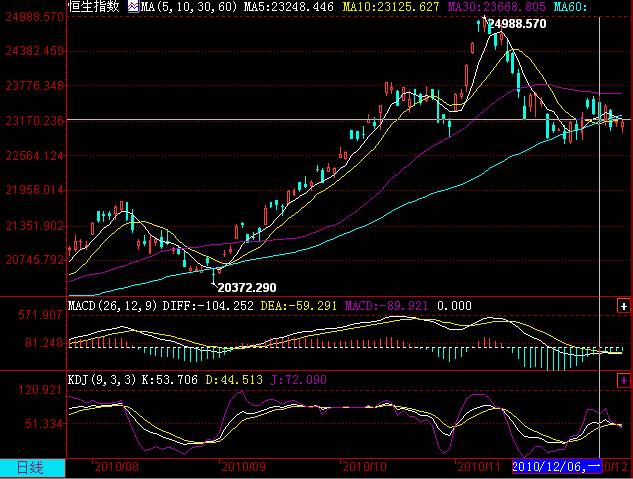Screen dimensions: 633x479
Task: Click the 21958.014 price axis label
Action: (35, 190)
